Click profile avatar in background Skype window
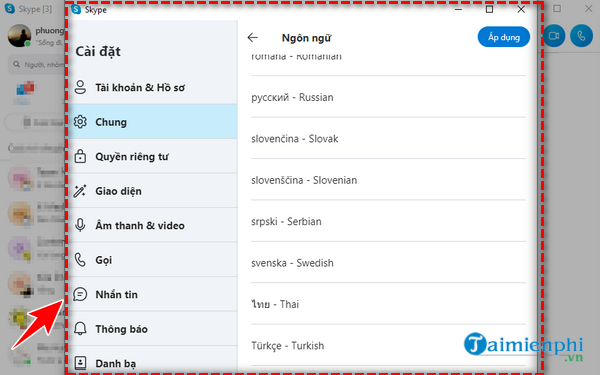600x375 pixels. pos(19,36)
